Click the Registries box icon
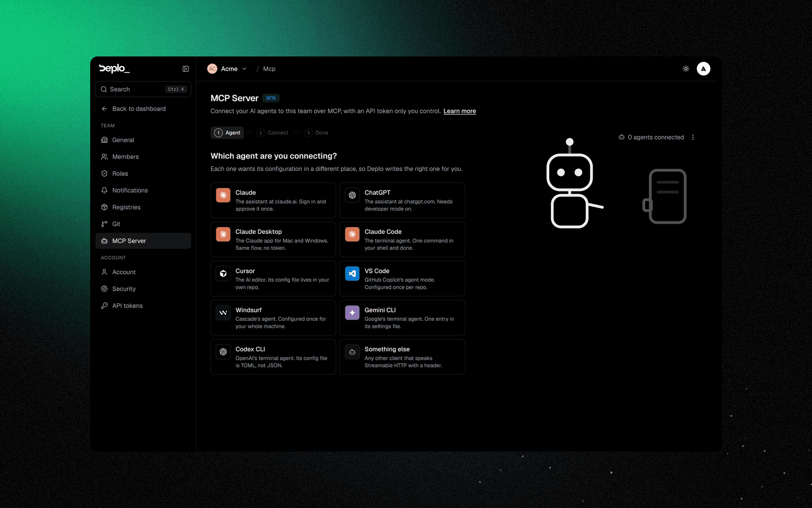The image size is (812, 508). tap(104, 207)
